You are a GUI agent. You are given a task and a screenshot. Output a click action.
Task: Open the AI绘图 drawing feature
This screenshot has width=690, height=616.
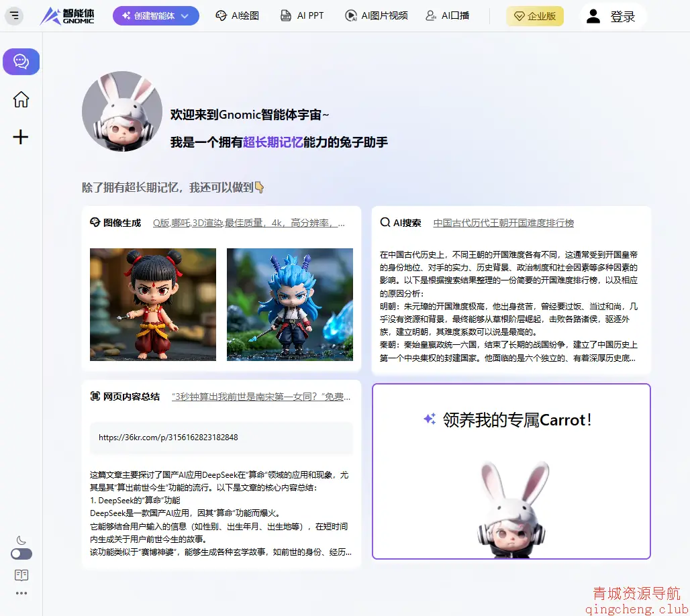[x=237, y=15]
